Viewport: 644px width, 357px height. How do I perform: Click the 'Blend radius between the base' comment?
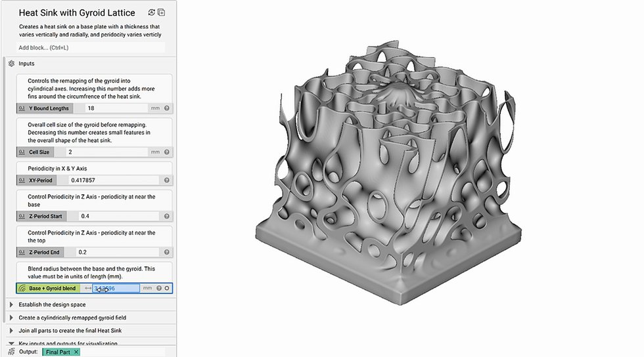[x=91, y=272]
